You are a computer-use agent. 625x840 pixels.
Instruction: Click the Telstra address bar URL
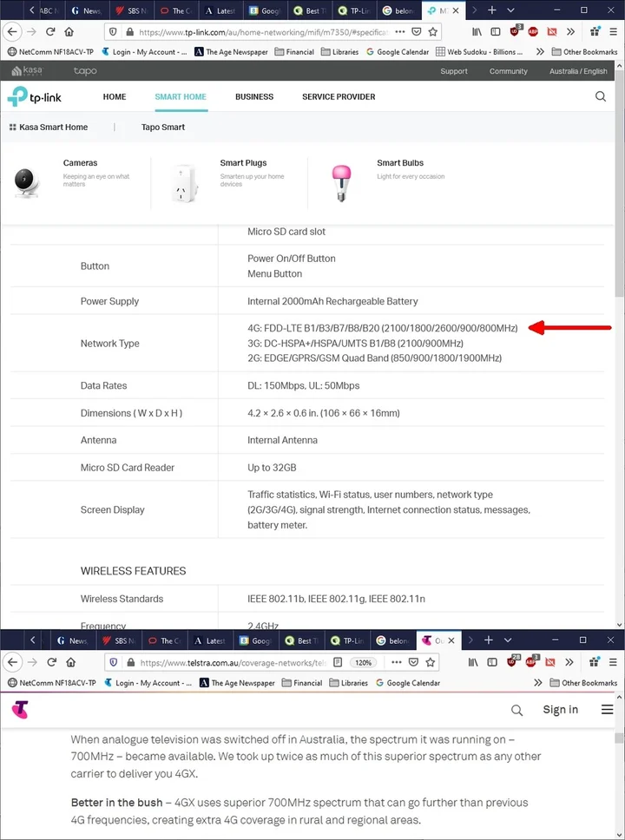point(233,662)
